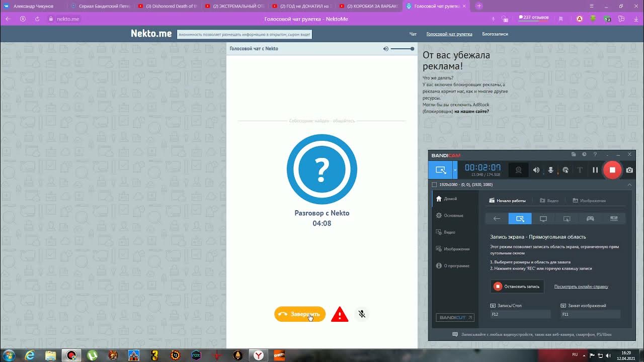Toggle Bandicam text overlay T icon
Viewport: 644px width, 362px height.
click(580, 170)
